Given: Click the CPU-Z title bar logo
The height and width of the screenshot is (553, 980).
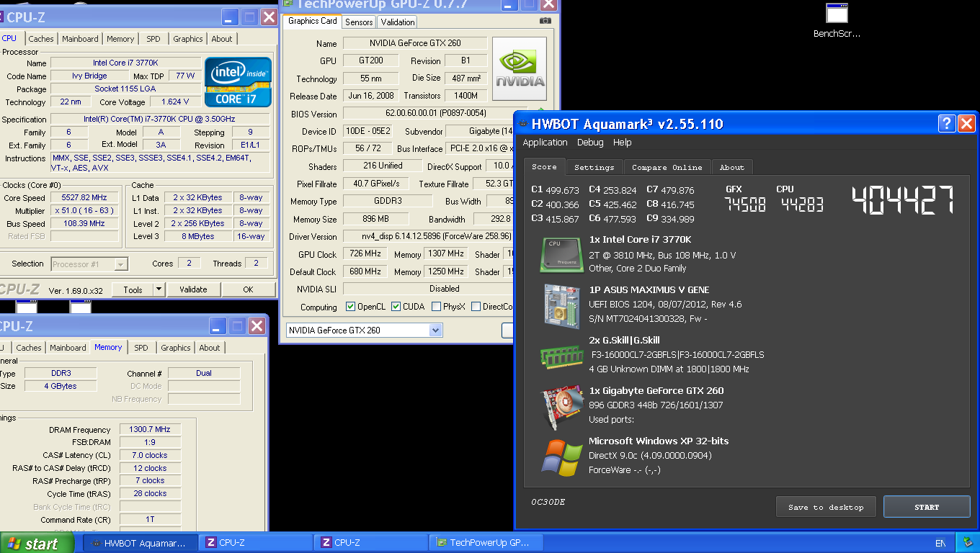Looking at the screenshot, I should coord(0,17).
